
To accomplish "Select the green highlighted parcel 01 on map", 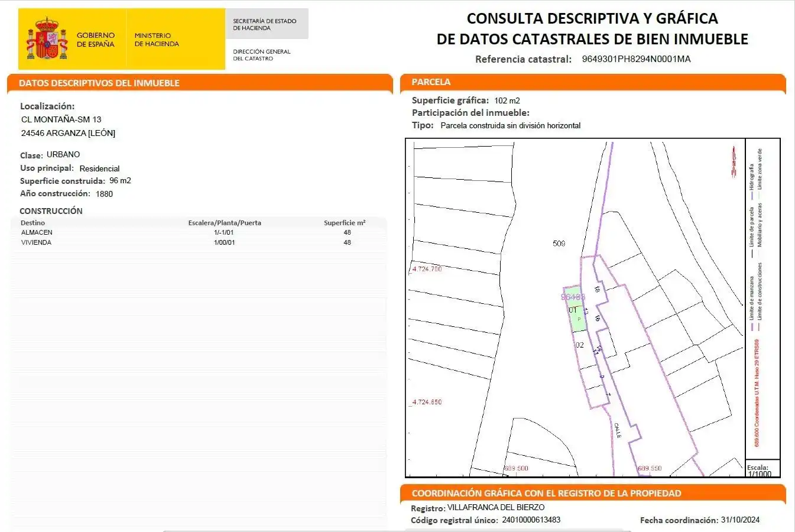I will click(x=576, y=310).
